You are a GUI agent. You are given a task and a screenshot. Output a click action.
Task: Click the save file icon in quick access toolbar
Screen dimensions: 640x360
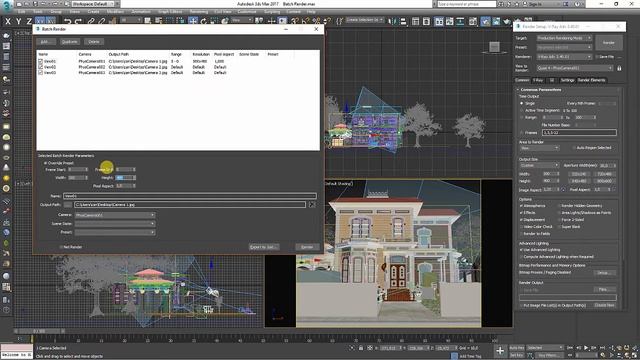36,4
